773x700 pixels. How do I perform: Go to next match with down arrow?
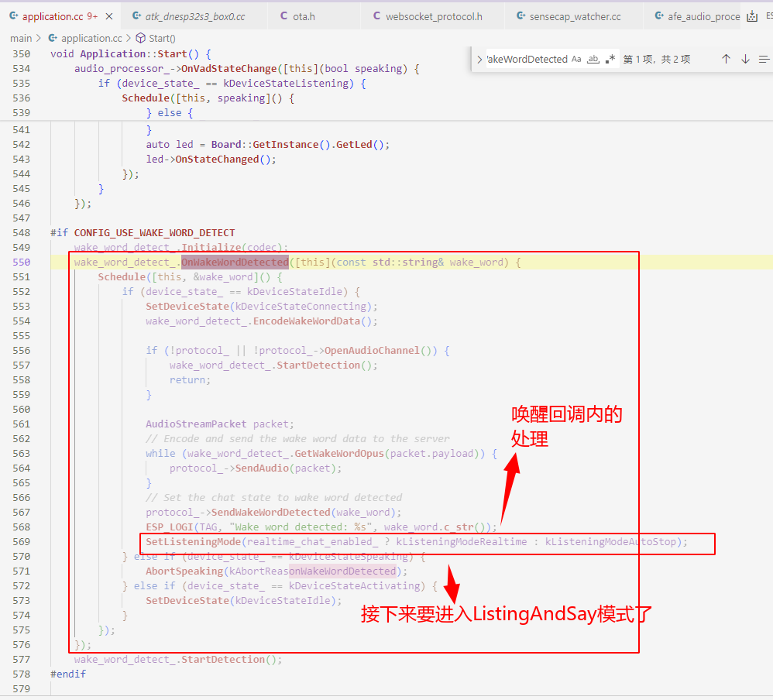click(x=745, y=59)
